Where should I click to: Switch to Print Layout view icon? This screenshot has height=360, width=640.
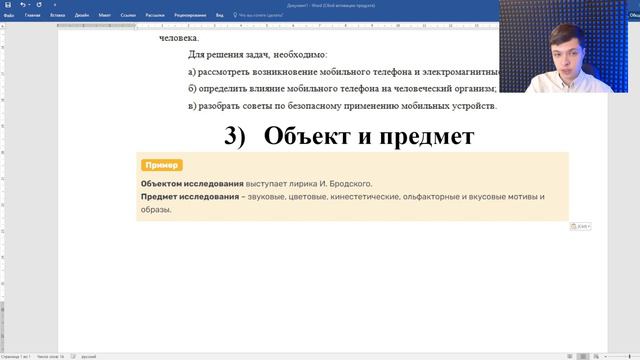583,356
